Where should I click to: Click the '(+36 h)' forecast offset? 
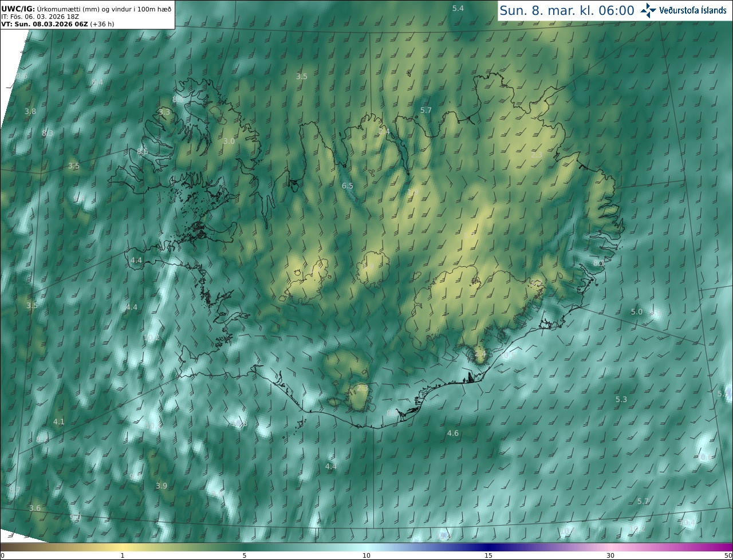coord(101,24)
